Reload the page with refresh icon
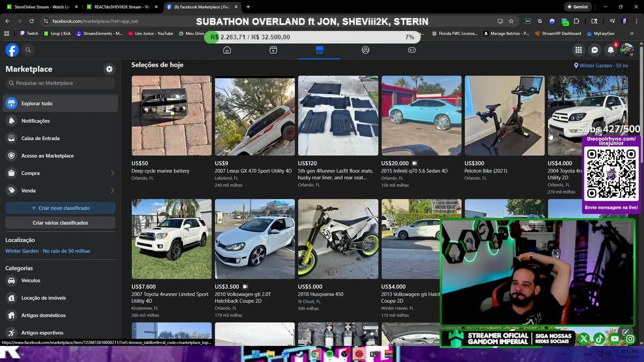 [31, 21]
